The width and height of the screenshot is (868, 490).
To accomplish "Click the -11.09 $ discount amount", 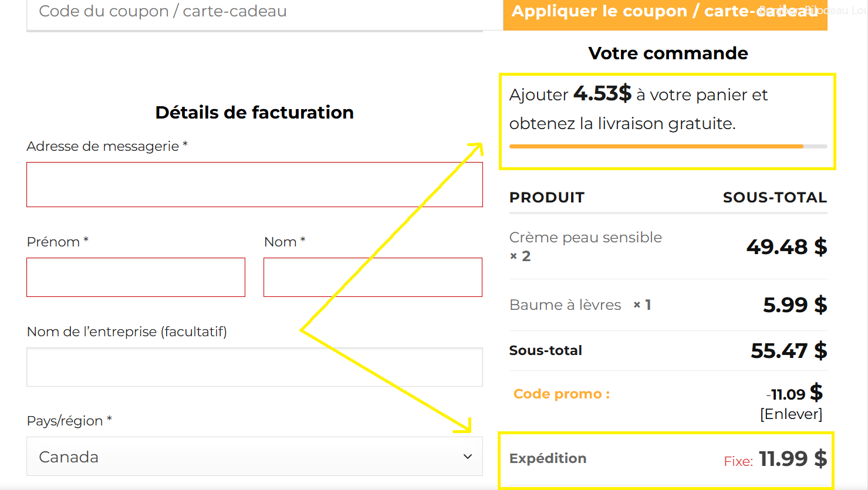I will coord(794,393).
